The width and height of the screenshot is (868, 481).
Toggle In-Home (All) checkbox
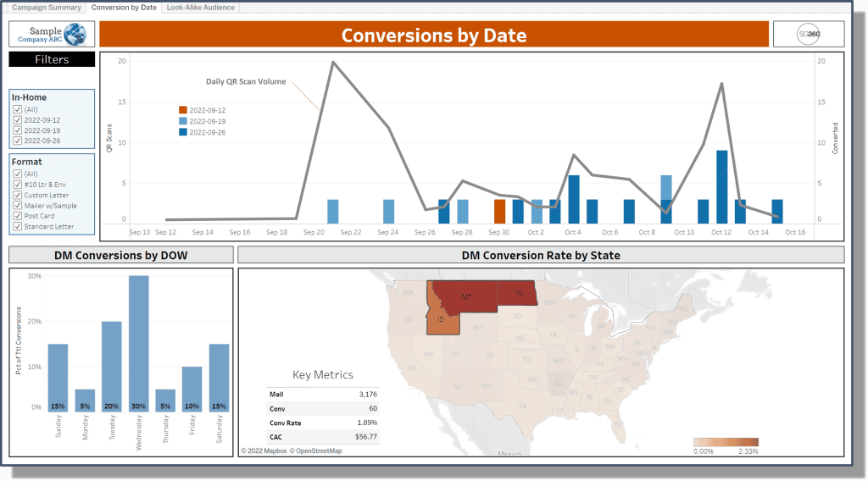18,109
